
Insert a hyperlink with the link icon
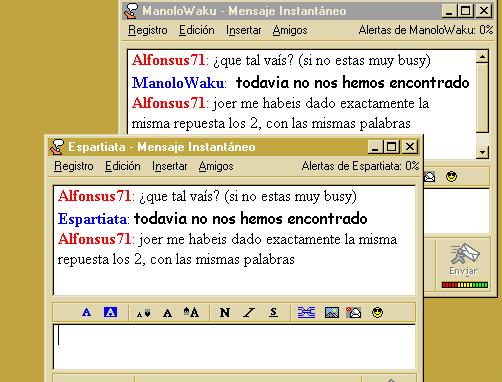(306, 313)
